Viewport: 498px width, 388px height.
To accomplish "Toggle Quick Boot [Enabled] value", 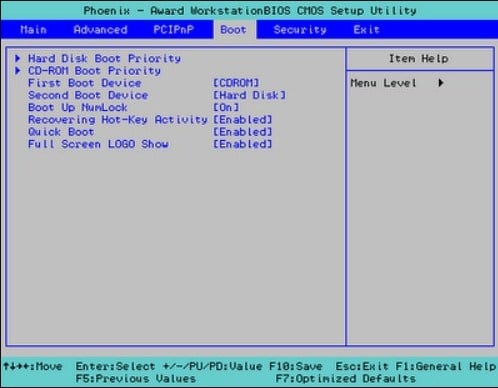I will tap(243, 132).
